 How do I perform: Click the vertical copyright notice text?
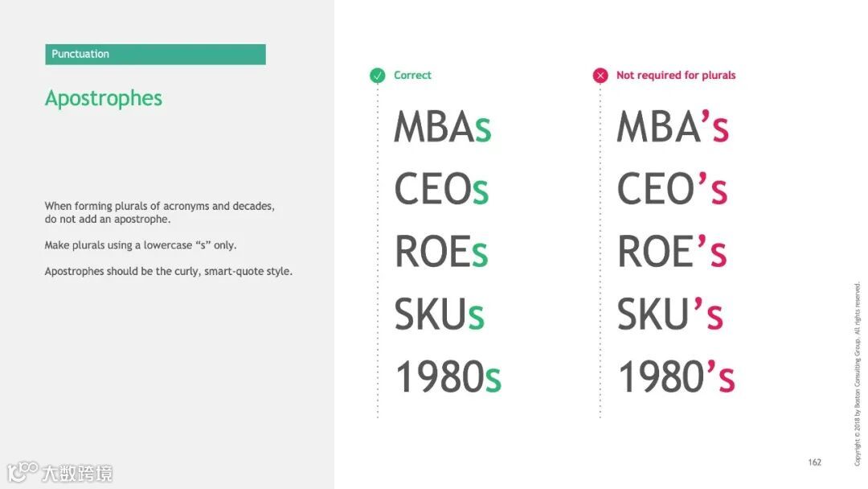click(858, 373)
